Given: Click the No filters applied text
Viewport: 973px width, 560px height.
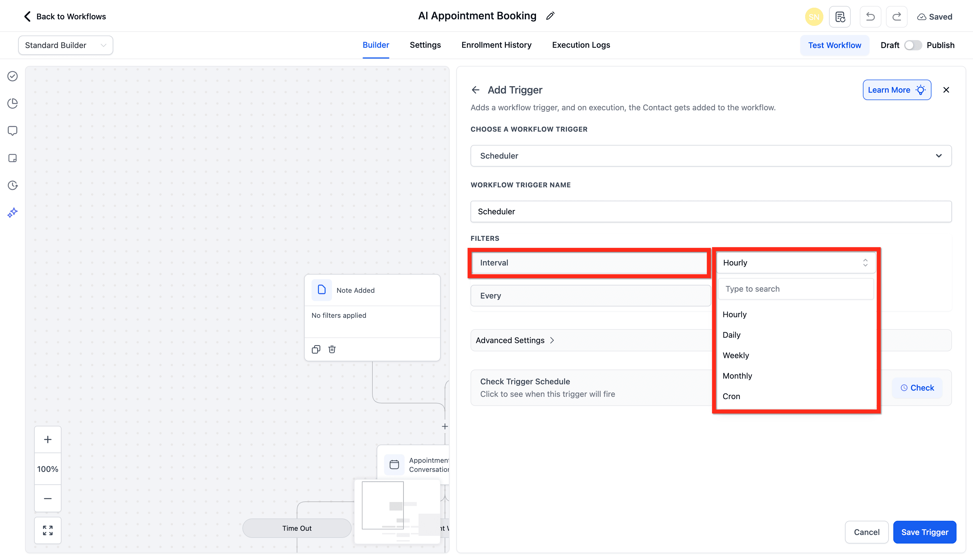Looking at the screenshot, I should (x=339, y=315).
